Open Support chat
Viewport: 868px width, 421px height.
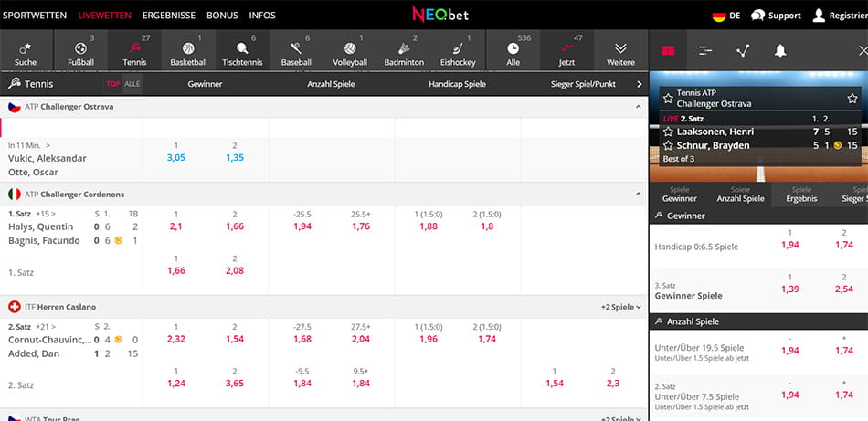pyautogui.click(x=776, y=16)
